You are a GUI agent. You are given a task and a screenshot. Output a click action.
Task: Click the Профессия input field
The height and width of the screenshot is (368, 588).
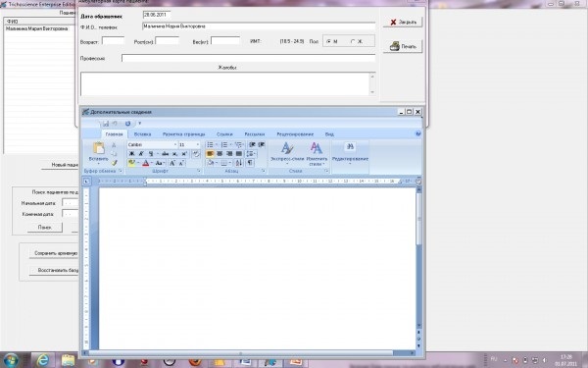tap(248, 58)
